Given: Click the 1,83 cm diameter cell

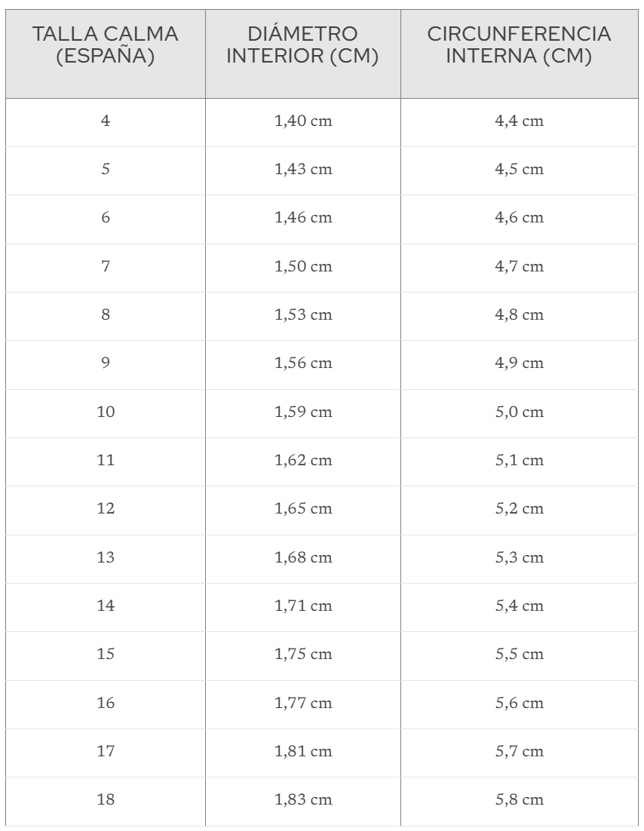Looking at the screenshot, I should [x=302, y=801].
